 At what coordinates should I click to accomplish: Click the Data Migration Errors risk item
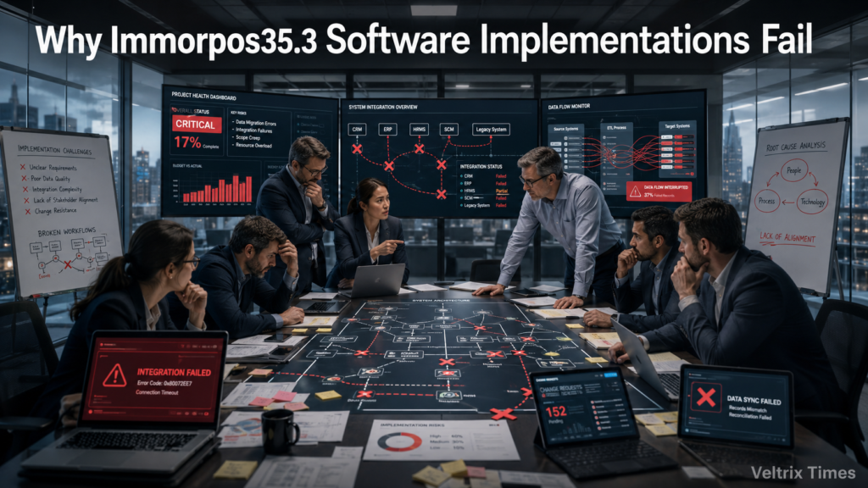click(255, 123)
